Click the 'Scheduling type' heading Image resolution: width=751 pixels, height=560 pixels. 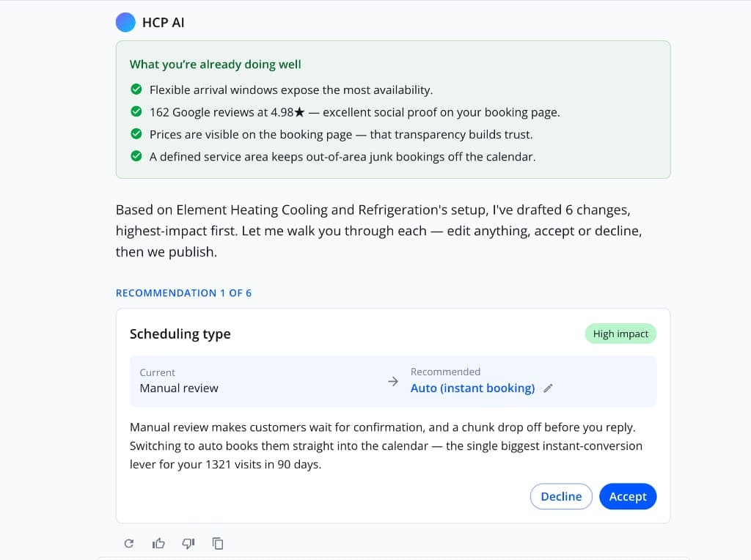click(x=180, y=334)
